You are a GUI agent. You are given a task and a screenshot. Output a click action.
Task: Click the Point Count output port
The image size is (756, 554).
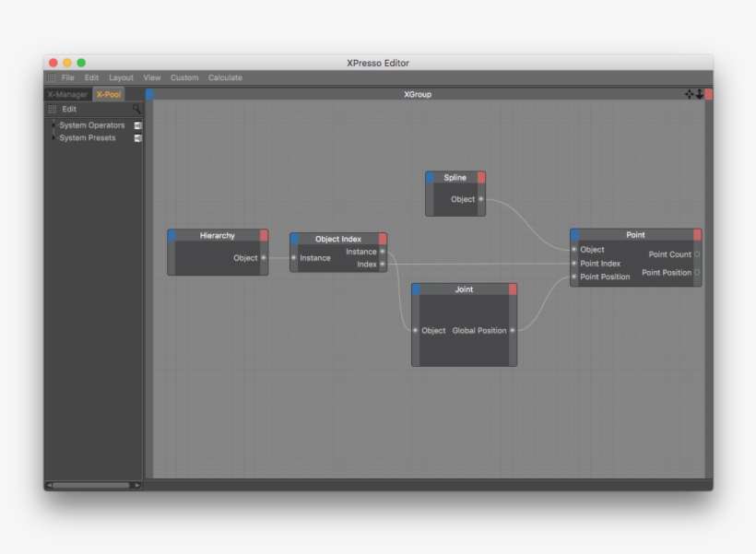tap(697, 254)
